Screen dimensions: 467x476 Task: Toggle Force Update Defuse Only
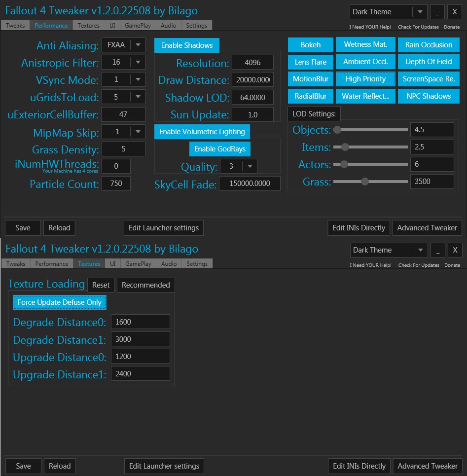coord(60,302)
